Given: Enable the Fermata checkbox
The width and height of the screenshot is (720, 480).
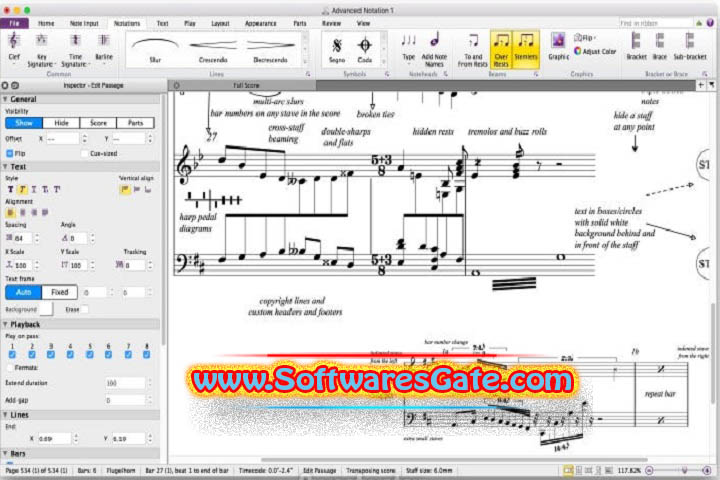Looking at the screenshot, I should pyautogui.click(x=10, y=367).
